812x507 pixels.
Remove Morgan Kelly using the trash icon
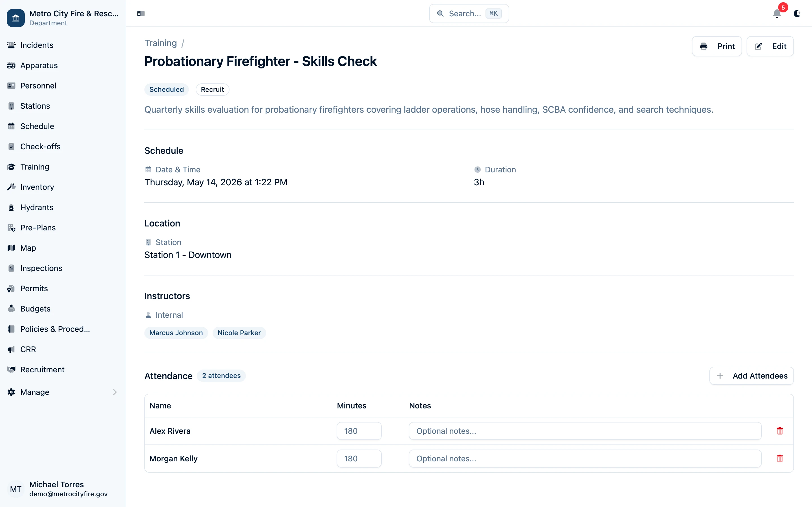tap(780, 458)
